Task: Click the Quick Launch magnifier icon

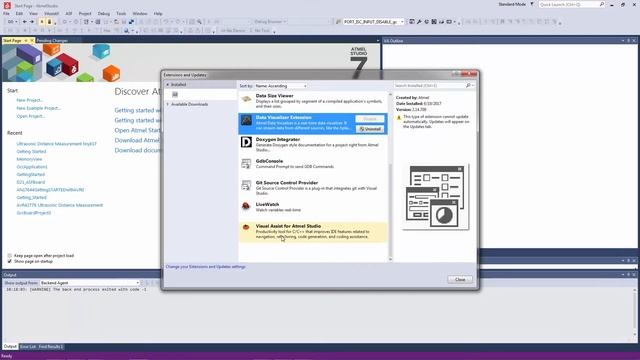Action: [602, 4]
